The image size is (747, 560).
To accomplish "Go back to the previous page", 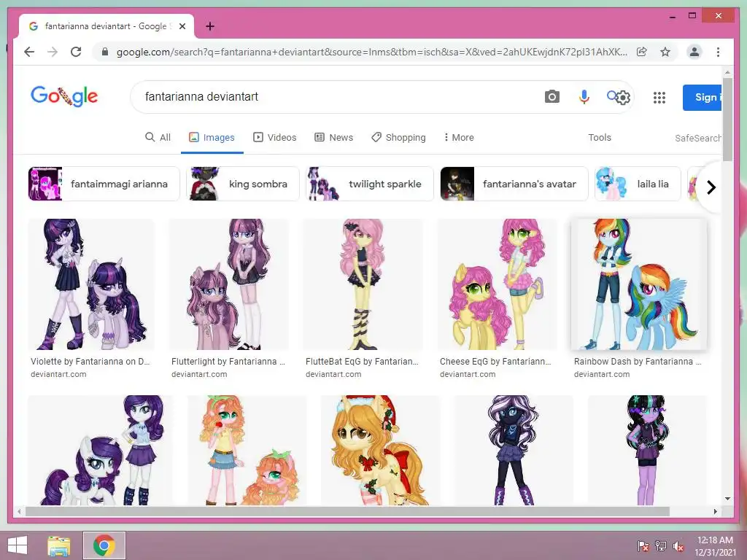I will 29,52.
